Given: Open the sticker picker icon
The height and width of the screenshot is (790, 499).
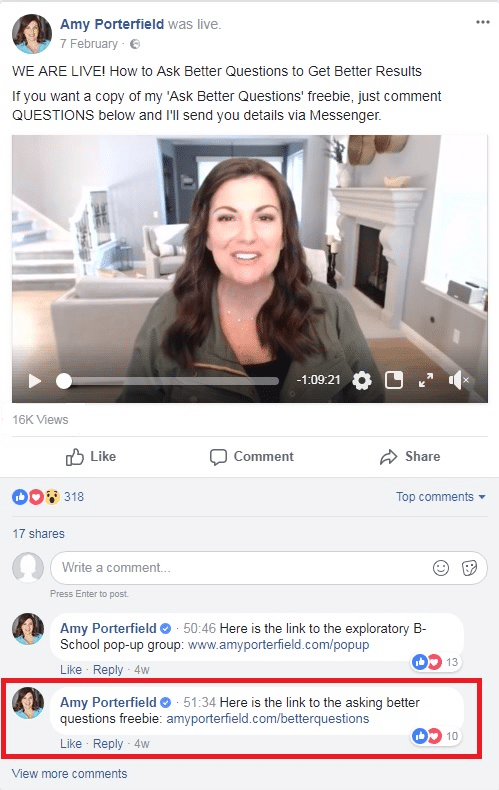Looking at the screenshot, I should click(x=469, y=568).
